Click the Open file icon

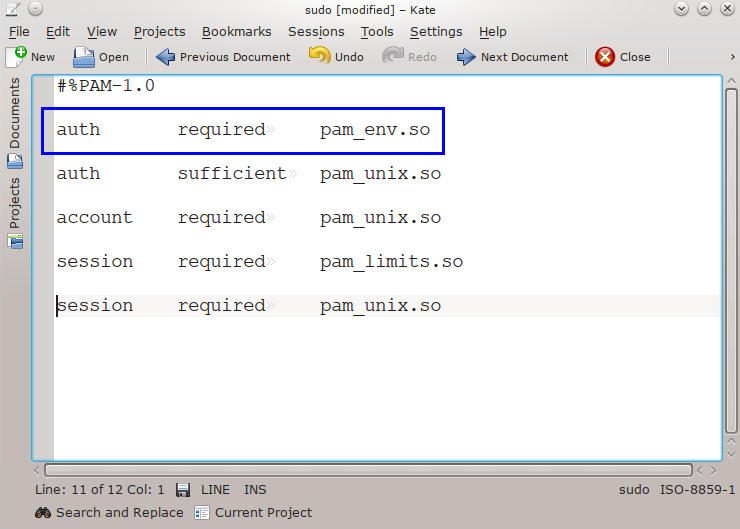click(x=84, y=57)
